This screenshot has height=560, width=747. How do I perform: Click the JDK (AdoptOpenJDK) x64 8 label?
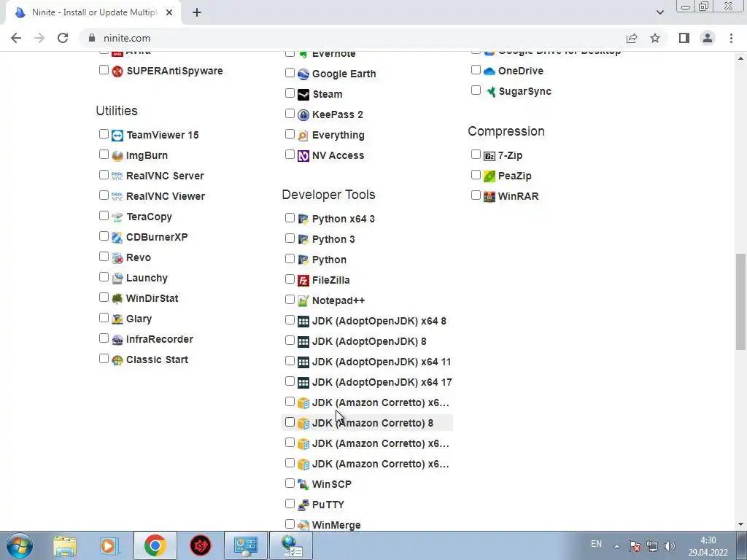[379, 321]
